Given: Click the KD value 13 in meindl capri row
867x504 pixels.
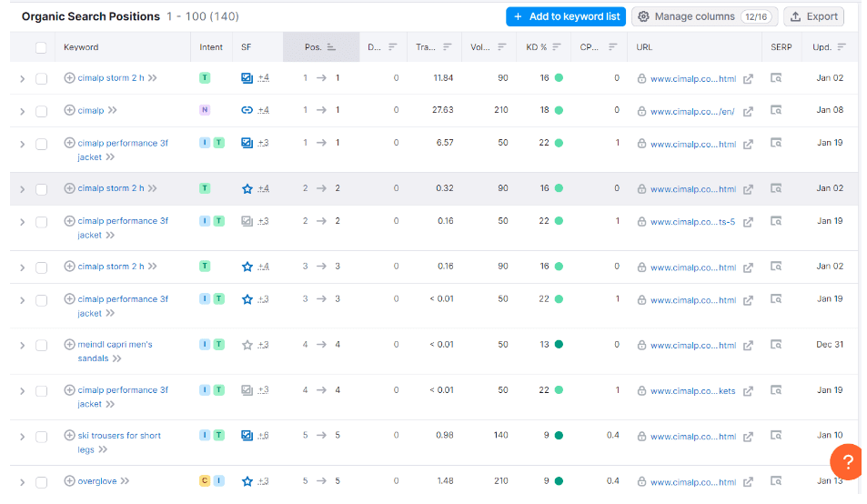Looking at the screenshot, I should [x=544, y=344].
